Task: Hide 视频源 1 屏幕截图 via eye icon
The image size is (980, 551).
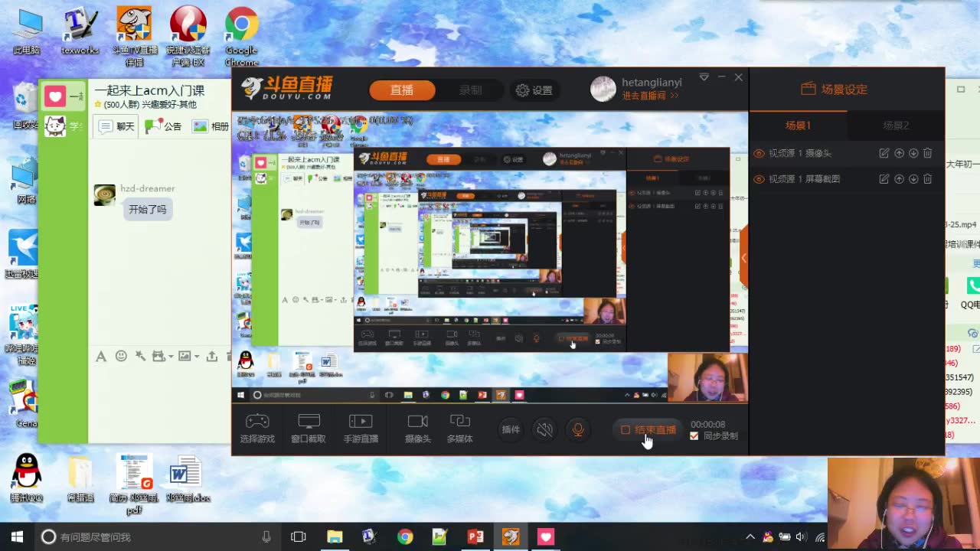Action: (x=759, y=179)
